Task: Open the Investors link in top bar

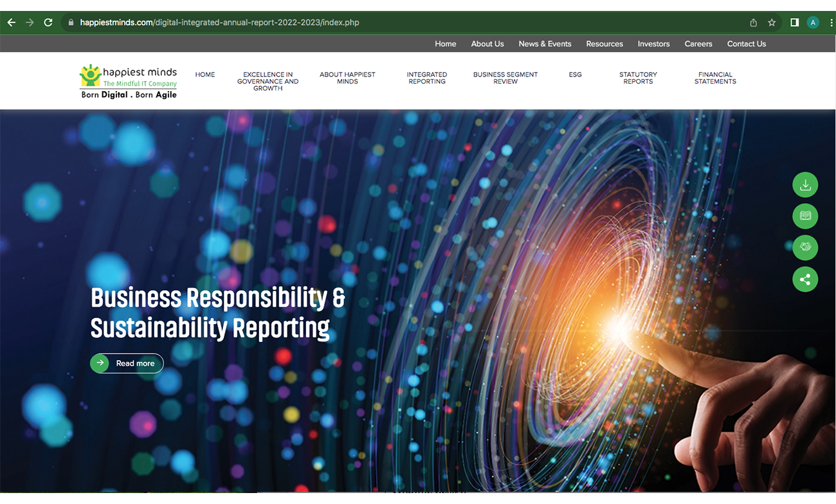Action: 653,44
